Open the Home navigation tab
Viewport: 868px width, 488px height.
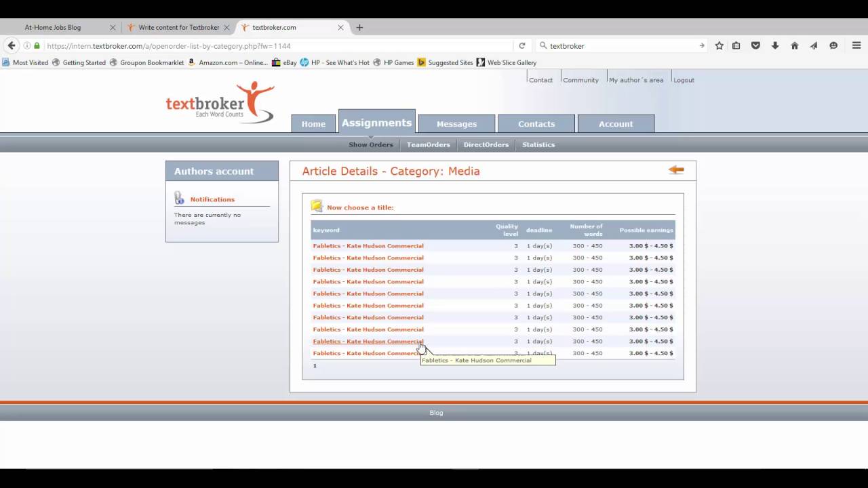(313, 123)
